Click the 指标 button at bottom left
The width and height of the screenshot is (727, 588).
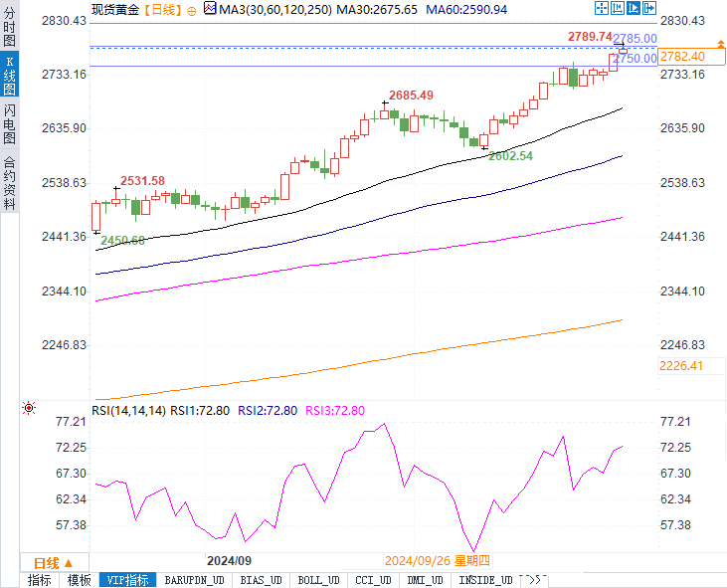tap(40, 580)
